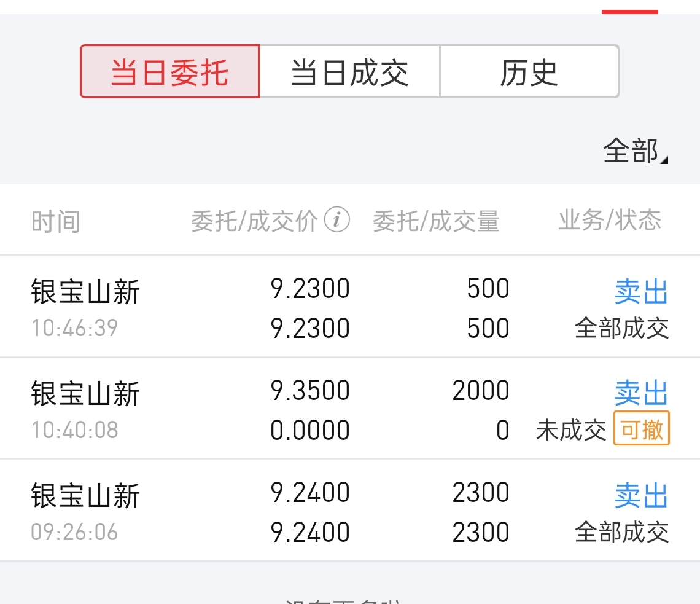Tap 全部成交 status on the 9.2300 order
This screenshot has height=604, width=700.
(621, 328)
